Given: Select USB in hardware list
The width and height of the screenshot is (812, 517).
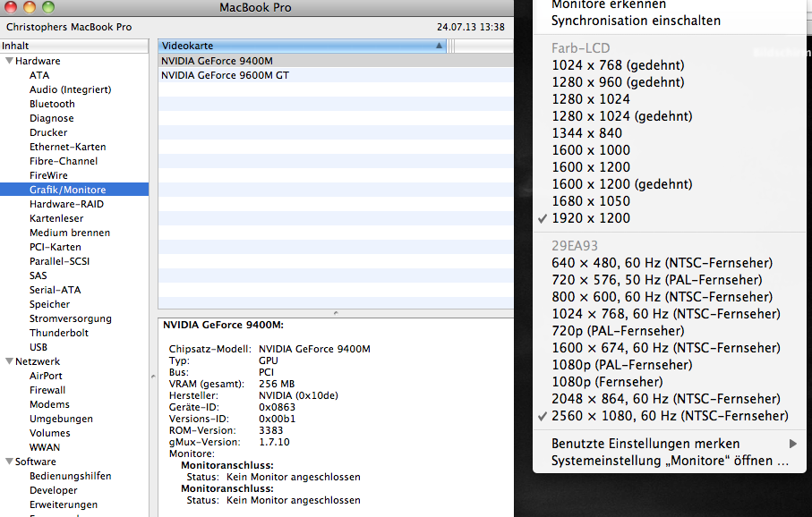Looking at the screenshot, I should [38, 347].
